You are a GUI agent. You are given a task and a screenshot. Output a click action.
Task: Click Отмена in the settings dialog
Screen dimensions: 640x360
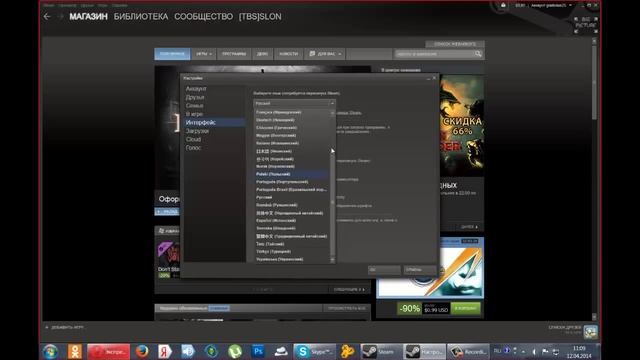point(420,270)
